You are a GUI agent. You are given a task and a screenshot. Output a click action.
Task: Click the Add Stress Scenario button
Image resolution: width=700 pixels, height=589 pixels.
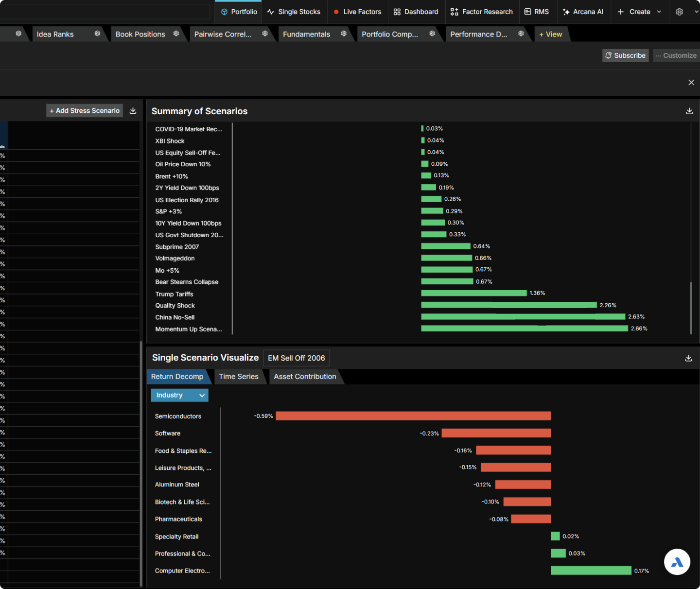pyautogui.click(x=85, y=111)
